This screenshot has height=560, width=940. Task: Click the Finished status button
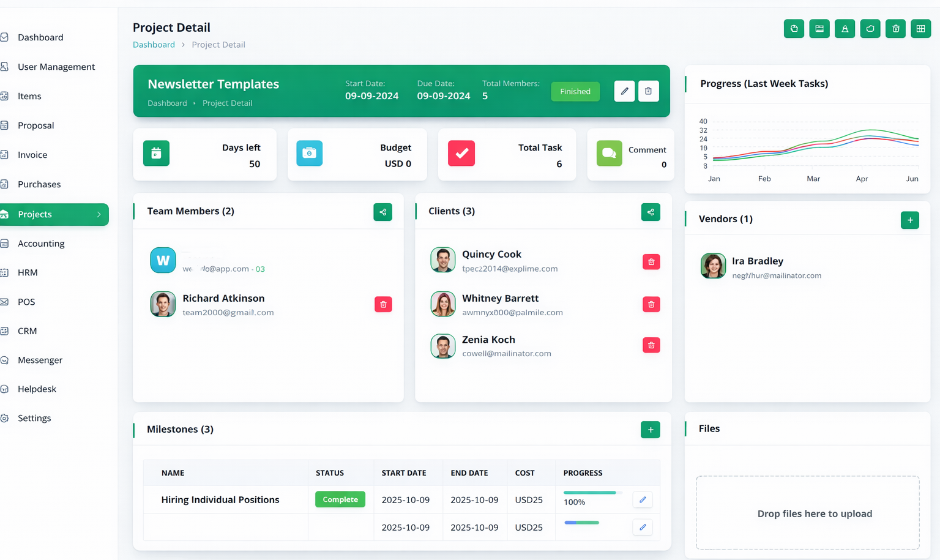[575, 92]
